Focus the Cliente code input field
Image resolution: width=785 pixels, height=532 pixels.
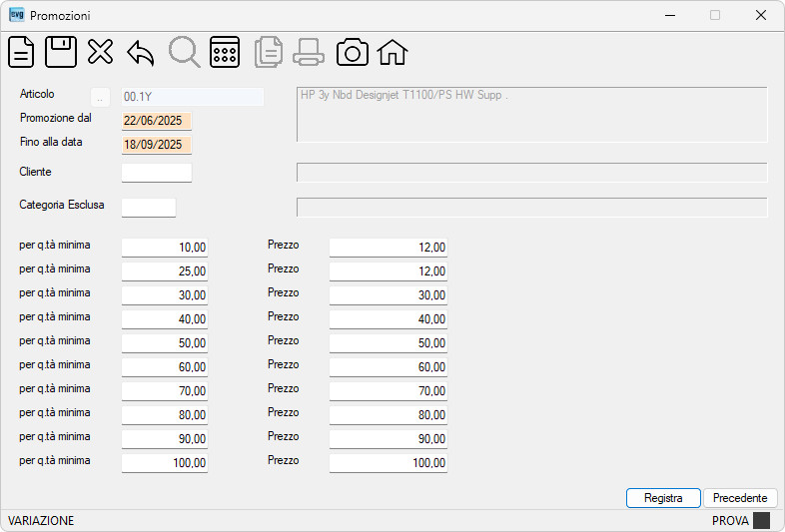click(157, 173)
